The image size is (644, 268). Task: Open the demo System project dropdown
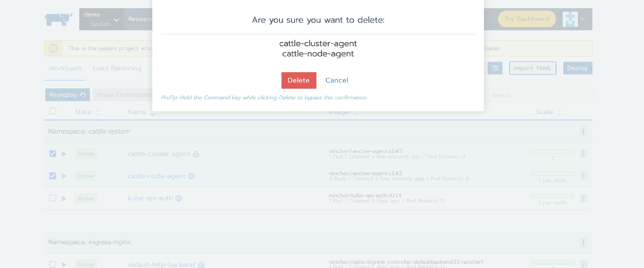click(x=101, y=19)
